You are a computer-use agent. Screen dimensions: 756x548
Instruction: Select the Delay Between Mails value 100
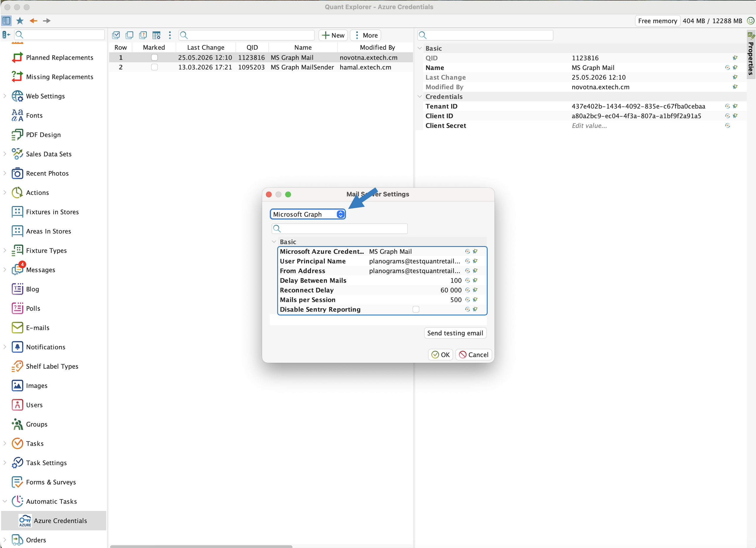pos(456,281)
